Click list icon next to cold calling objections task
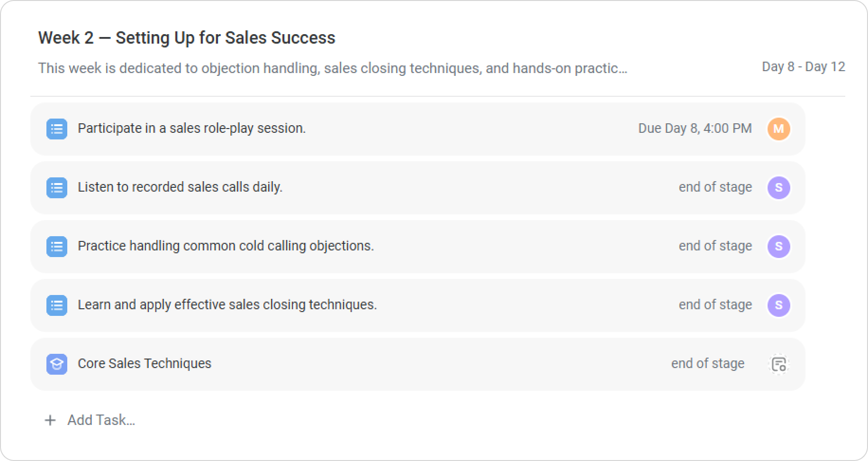 tap(56, 247)
